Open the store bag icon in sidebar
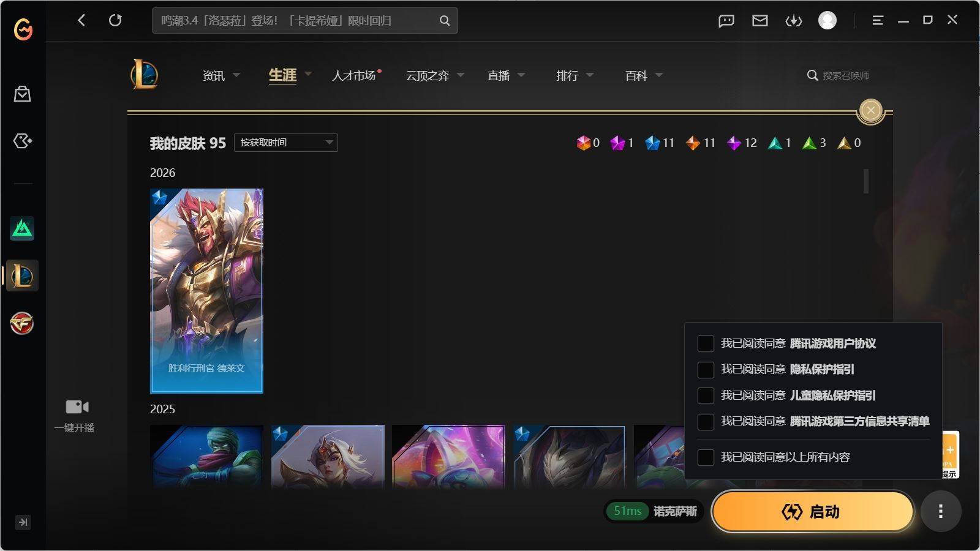 tap(23, 94)
